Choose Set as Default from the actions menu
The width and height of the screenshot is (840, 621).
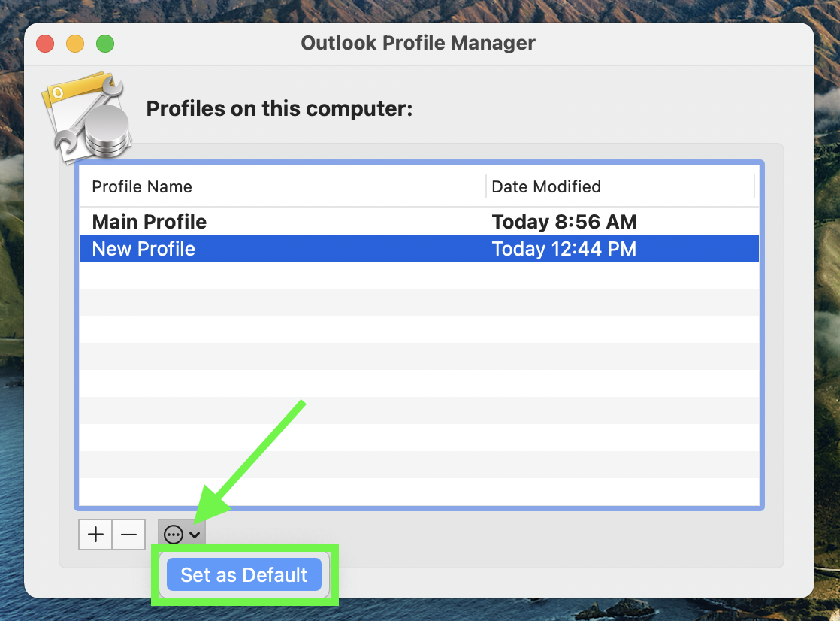(x=243, y=574)
